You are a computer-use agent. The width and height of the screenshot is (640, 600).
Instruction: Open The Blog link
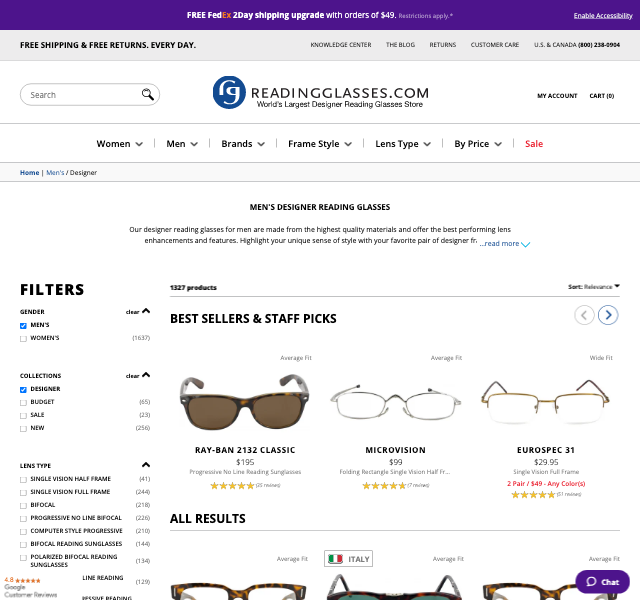(400, 45)
